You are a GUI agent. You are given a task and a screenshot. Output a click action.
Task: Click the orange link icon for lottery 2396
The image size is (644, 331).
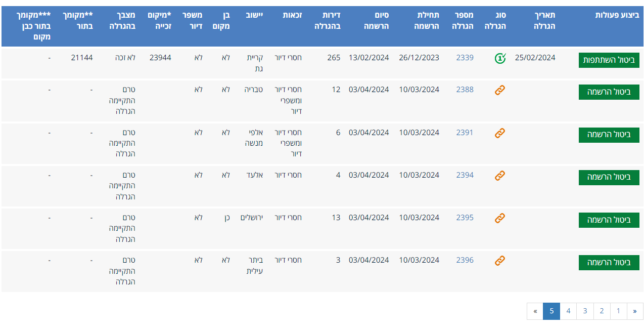point(500,261)
